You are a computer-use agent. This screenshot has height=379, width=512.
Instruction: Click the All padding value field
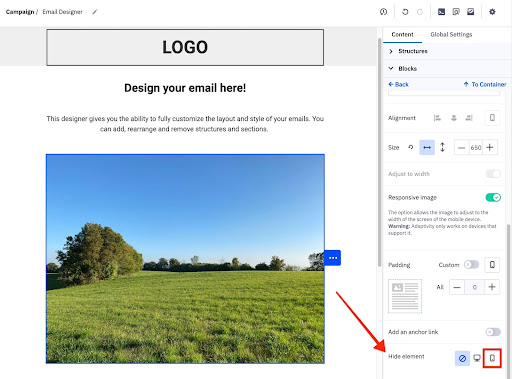tap(474, 287)
